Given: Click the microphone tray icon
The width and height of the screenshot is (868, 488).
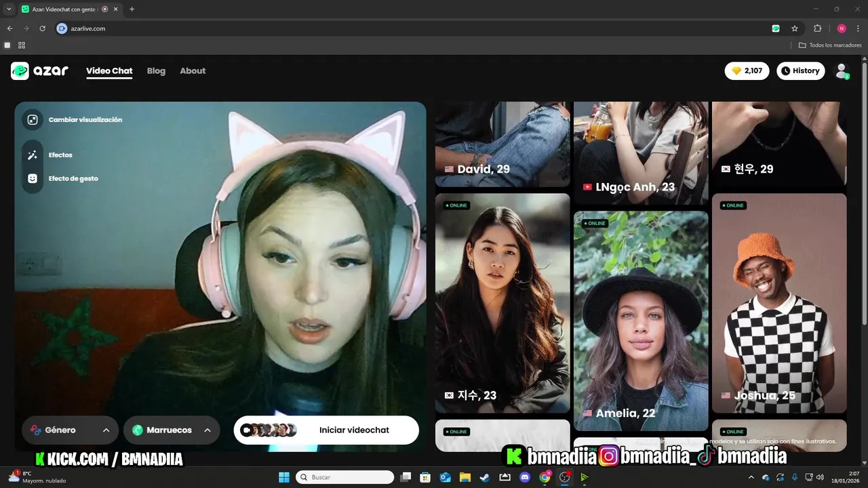Looking at the screenshot, I should click(x=794, y=477).
